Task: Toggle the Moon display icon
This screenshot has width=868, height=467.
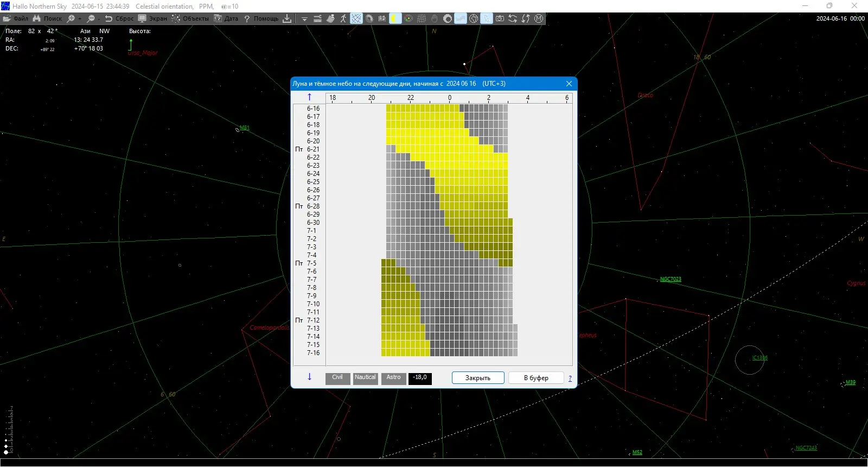Action: [395, 18]
